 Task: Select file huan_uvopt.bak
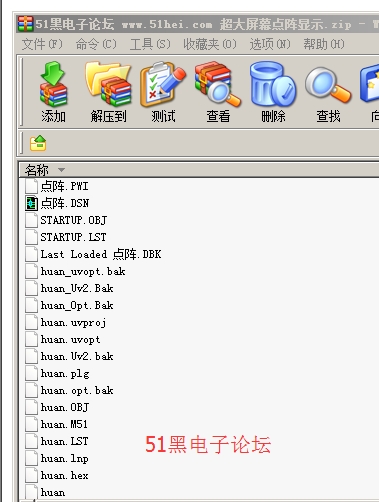click(83, 271)
